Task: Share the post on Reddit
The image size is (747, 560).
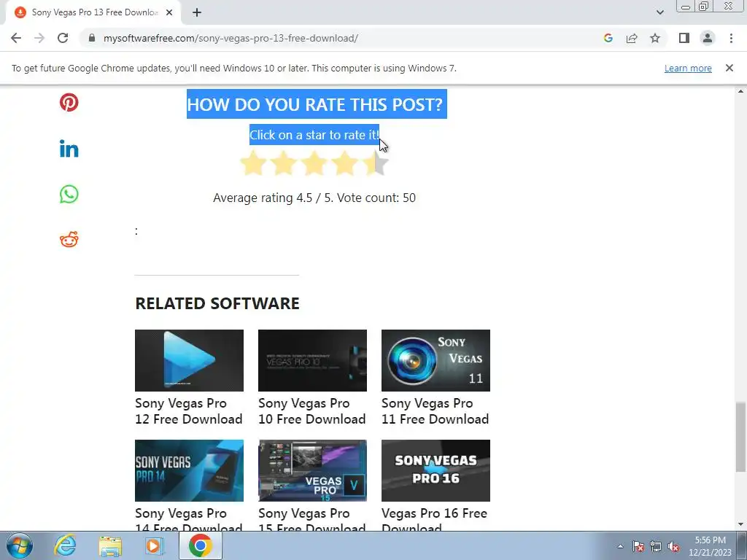Action: click(x=69, y=239)
